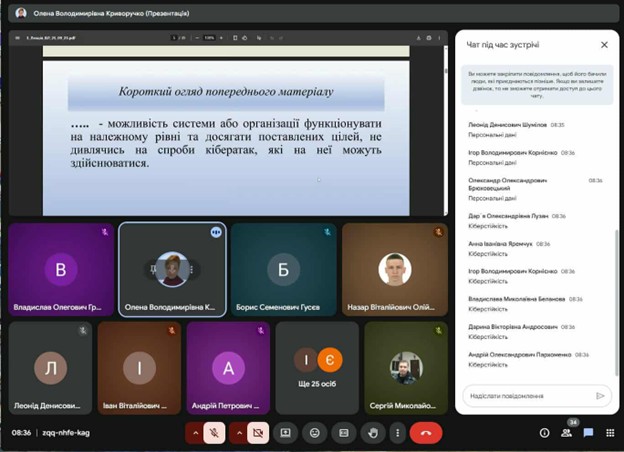Click the red leave call button
The width and height of the screenshot is (624, 452).
426,433
